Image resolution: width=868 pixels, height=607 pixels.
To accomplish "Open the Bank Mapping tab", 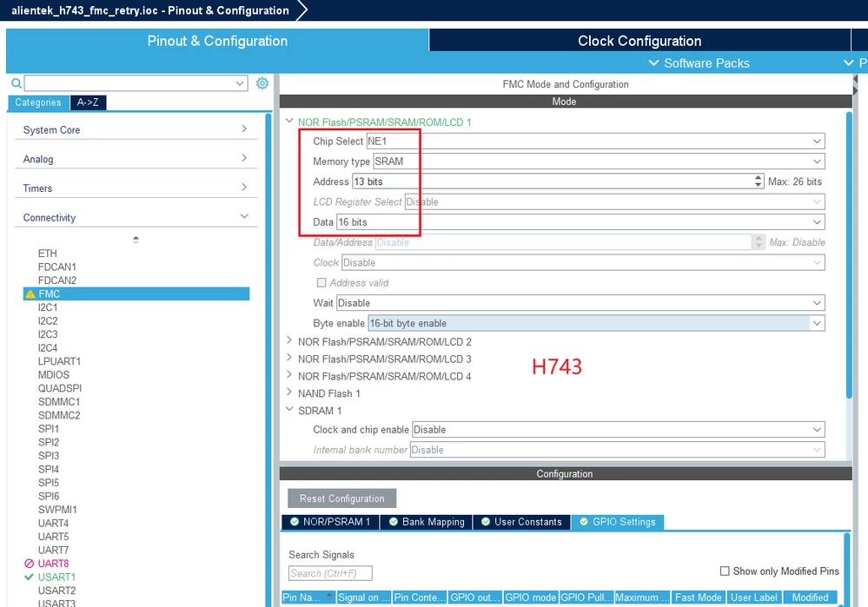I will click(x=427, y=522).
